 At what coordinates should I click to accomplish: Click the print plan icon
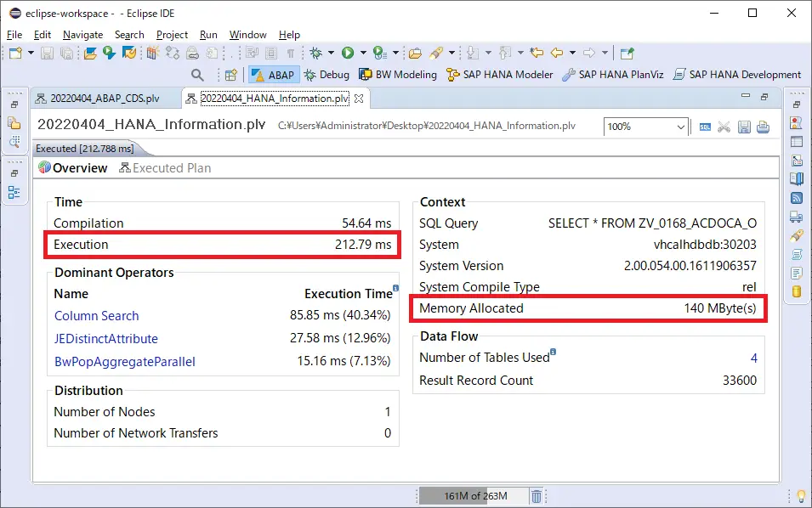point(763,127)
